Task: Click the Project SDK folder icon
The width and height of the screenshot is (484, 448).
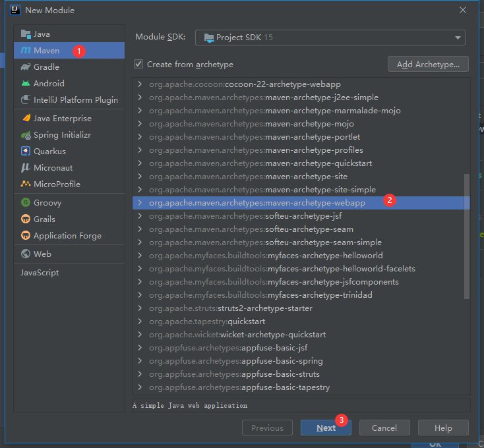Action: click(208, 38)
